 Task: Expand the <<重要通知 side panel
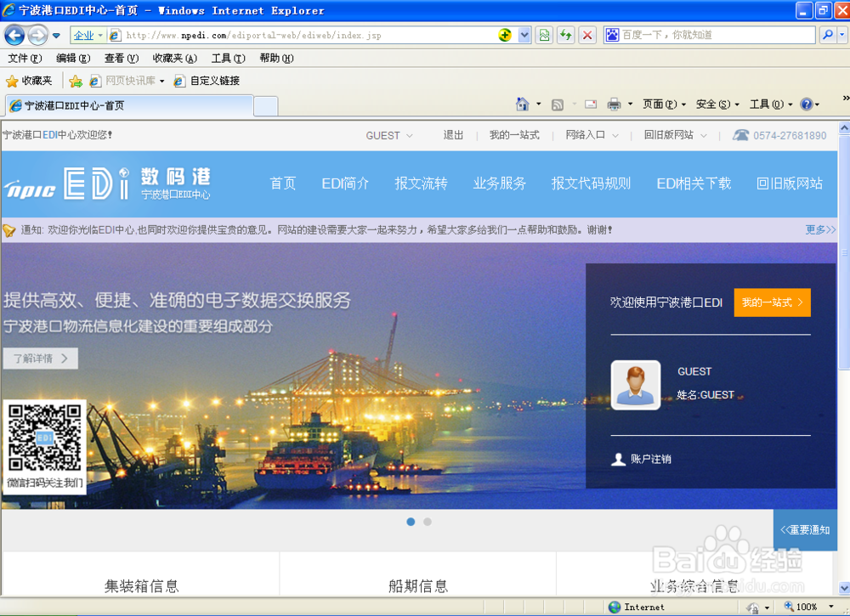tap(805, 530)
